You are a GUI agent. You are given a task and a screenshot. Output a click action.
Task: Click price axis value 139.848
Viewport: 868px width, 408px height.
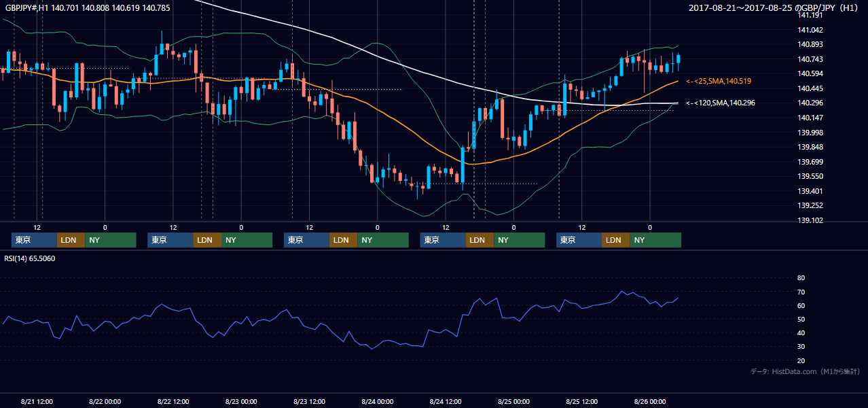810,147
